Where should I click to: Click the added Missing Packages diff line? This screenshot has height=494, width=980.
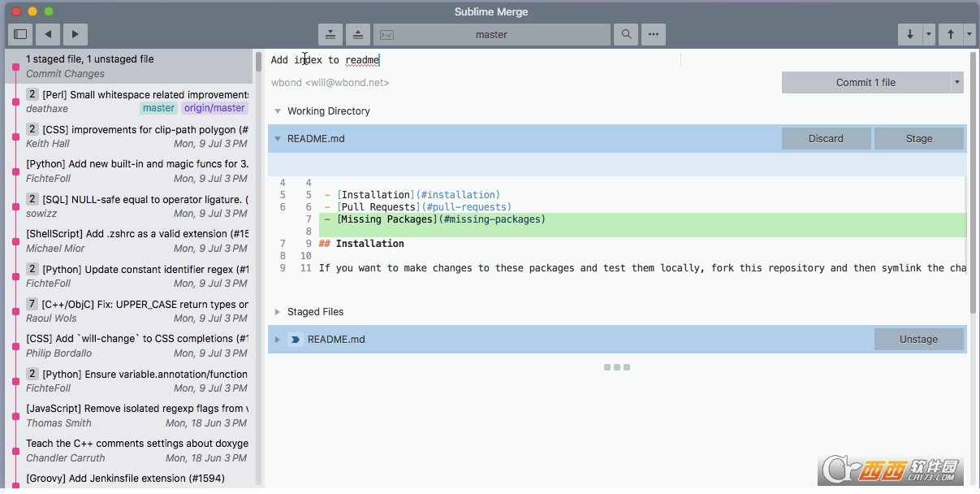tap(641, 219)
